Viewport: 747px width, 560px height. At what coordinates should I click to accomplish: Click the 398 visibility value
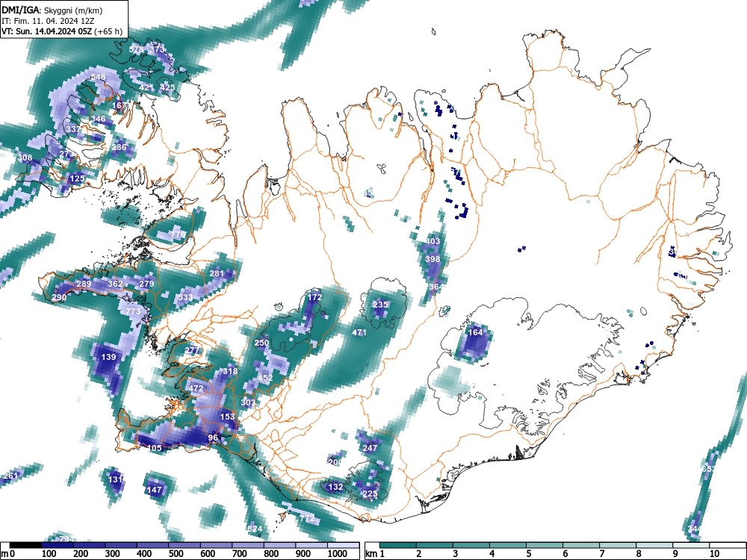(x=433, y=259)
